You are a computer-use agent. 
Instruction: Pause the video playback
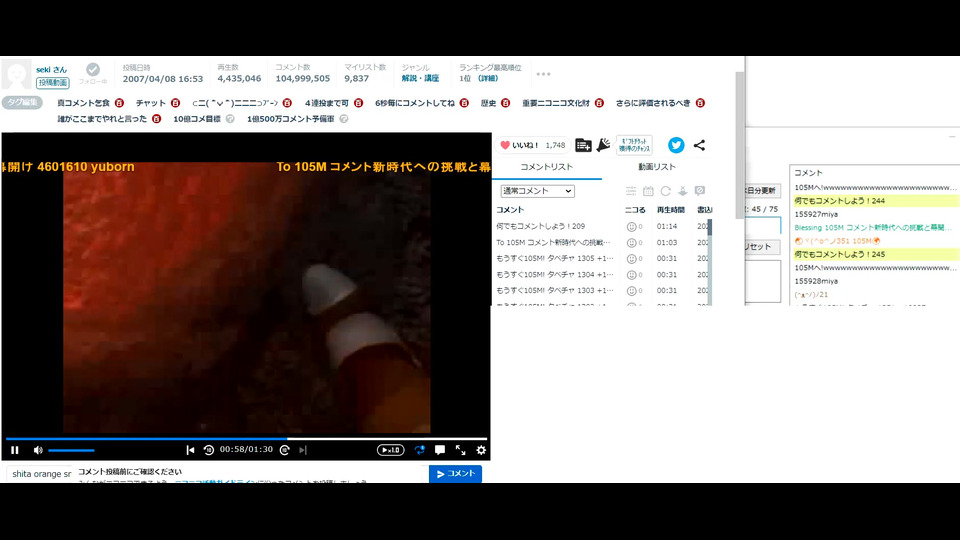pos(15,450)
